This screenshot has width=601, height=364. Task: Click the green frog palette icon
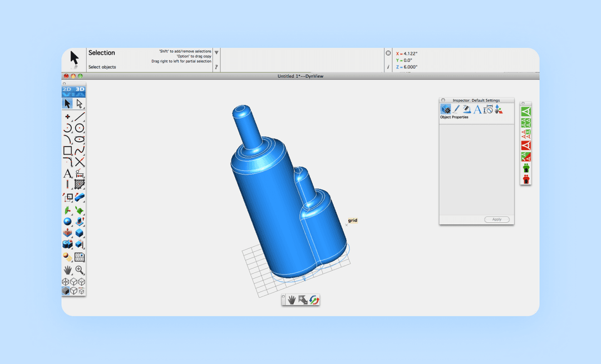[526, 168]
